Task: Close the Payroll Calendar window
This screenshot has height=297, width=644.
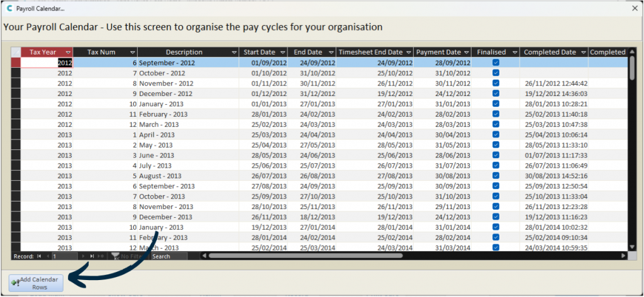Action: pyautogui.click(x=634, y=9)
